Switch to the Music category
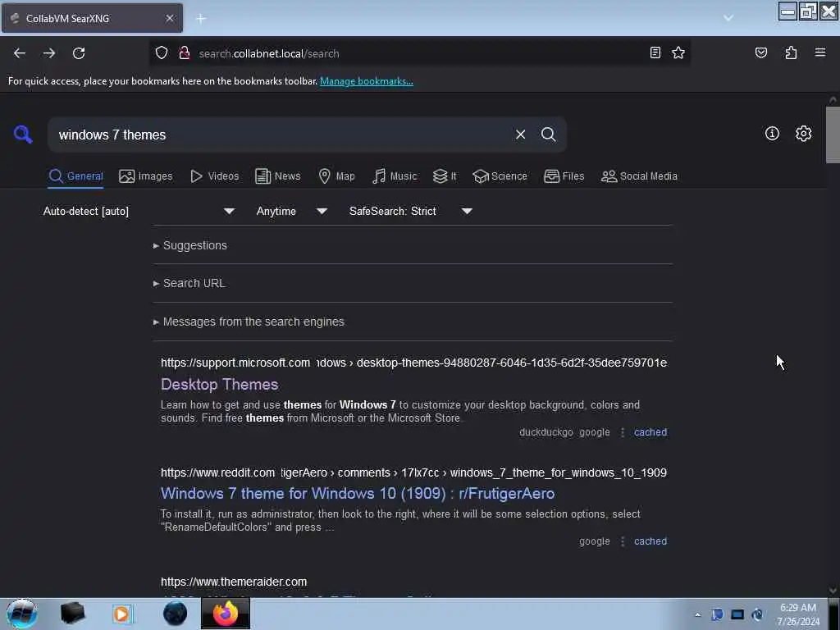 click(x=395, y=176)
